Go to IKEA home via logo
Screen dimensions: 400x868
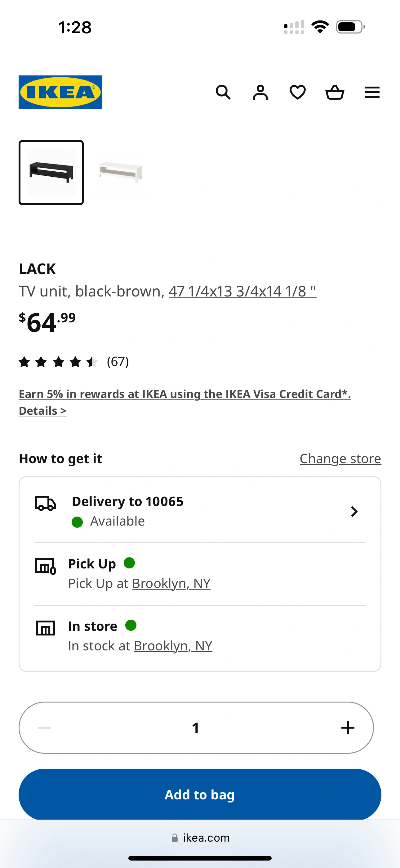coord(60,92)
